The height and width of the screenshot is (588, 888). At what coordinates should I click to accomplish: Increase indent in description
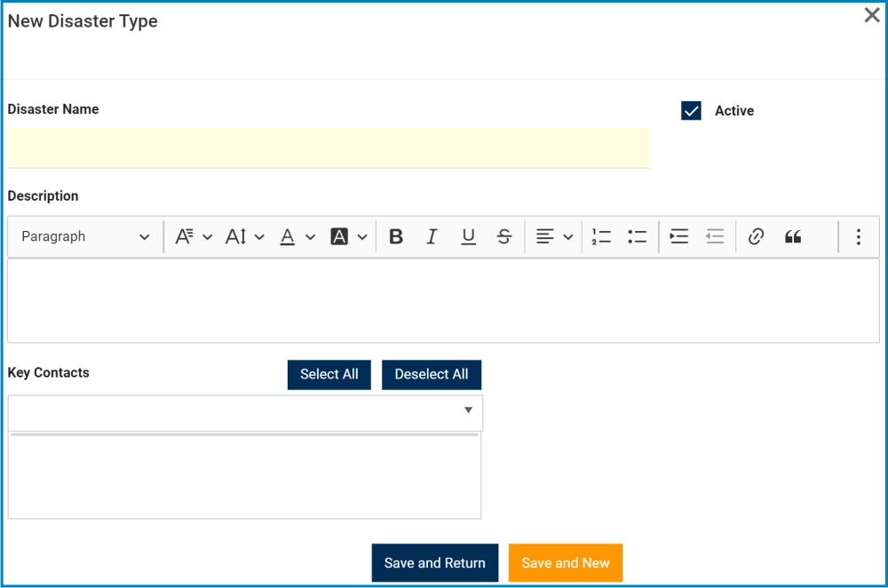(679, 237)
